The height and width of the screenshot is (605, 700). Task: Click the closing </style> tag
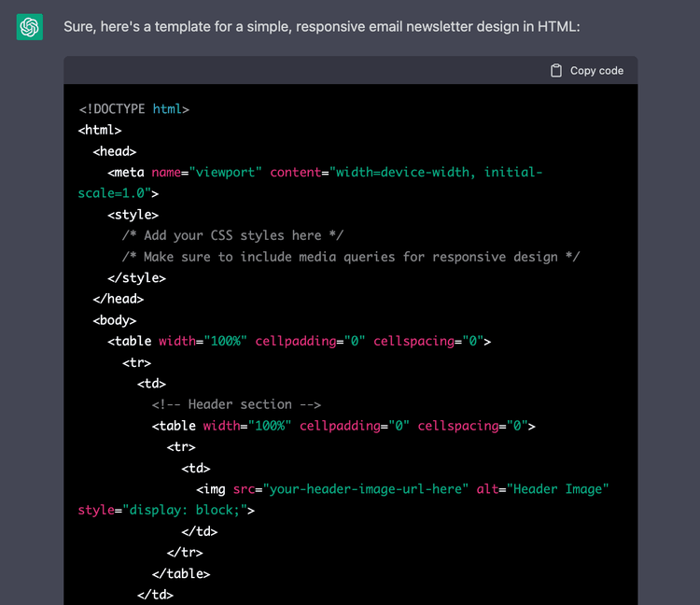click(x=136, y=278)
